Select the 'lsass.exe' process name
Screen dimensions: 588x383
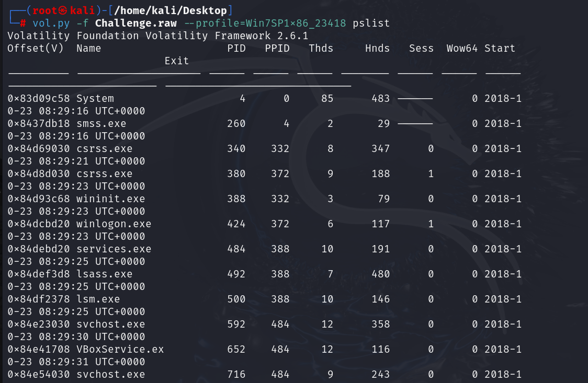tap(104, 274)
